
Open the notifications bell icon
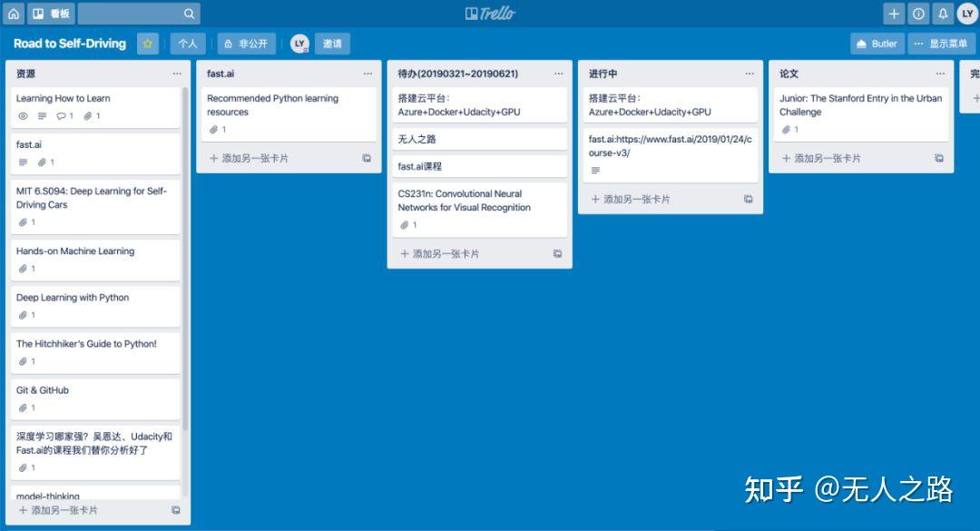(943, 13)
